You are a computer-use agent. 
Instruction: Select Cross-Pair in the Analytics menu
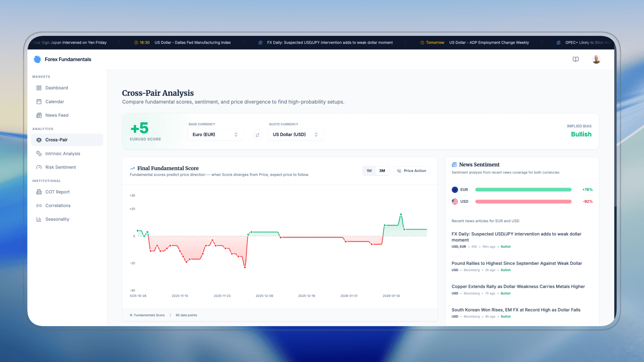(x=56, y=140)
